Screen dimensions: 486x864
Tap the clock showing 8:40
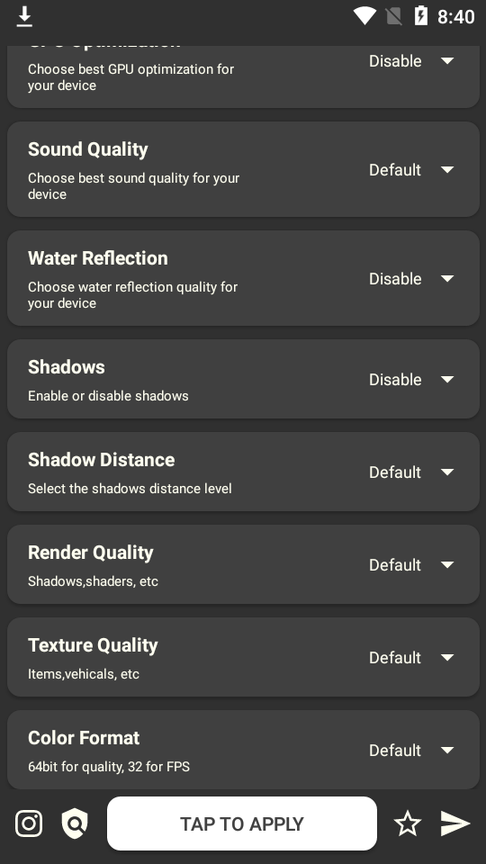pyautogui.click(x=456, y=17)
